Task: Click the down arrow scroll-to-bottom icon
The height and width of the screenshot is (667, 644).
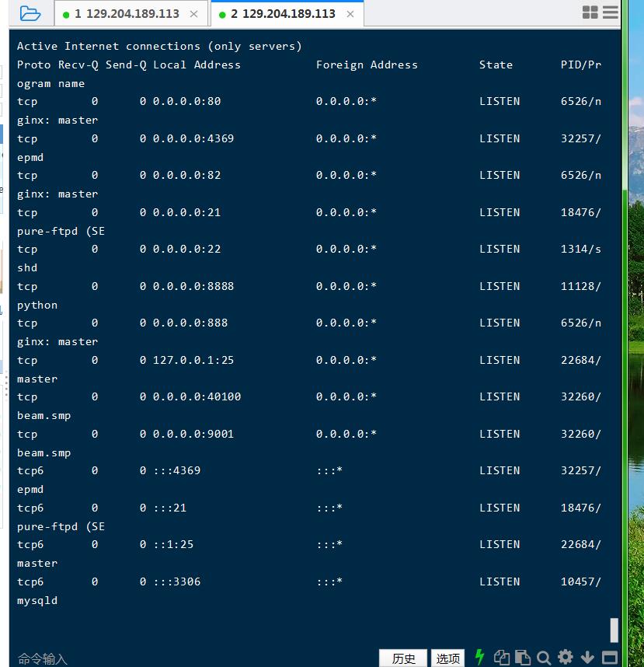Action: (587, 658)
